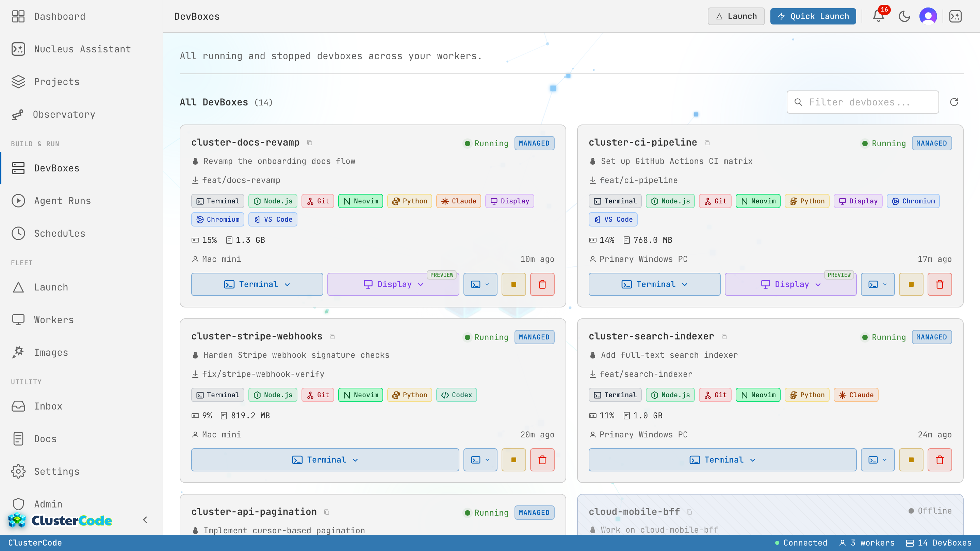Click the Chromium tag in cluster-ci-pipeline

pyautogui.click(x=913, y=201)
